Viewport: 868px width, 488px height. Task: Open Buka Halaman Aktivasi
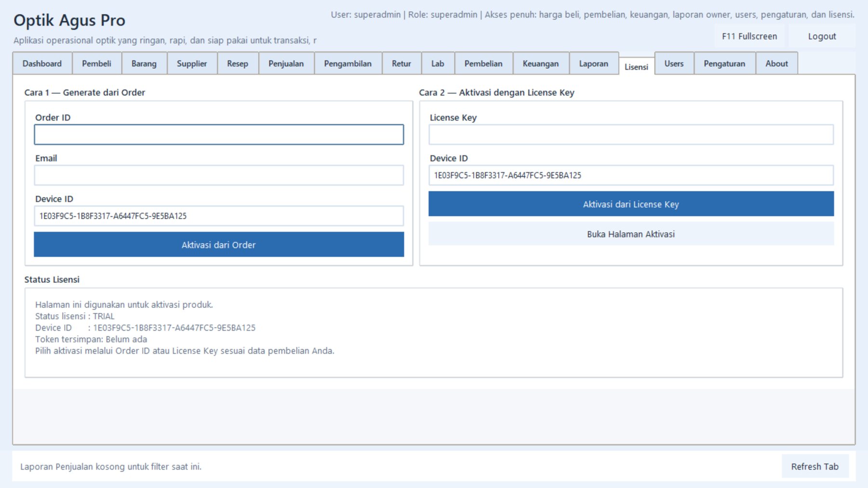tap(631, 234)
